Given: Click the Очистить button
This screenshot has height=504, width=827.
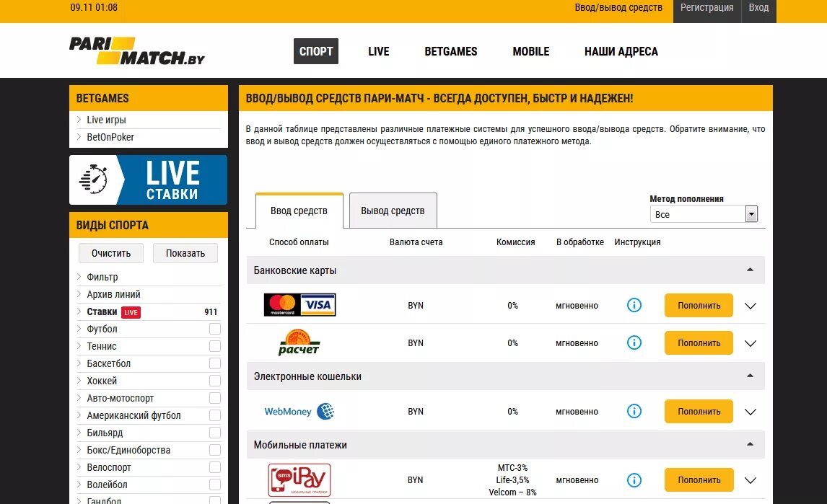Looking at the screenshot, I should (111, 253).
